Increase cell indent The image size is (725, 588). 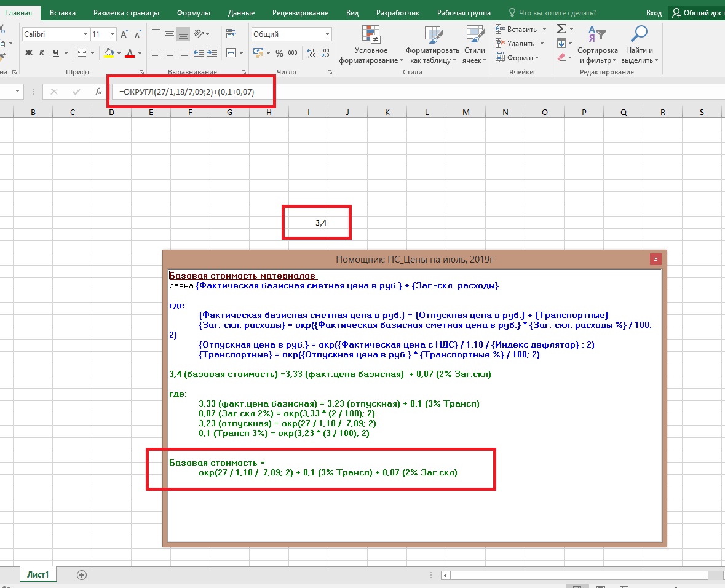click(212, 53)
